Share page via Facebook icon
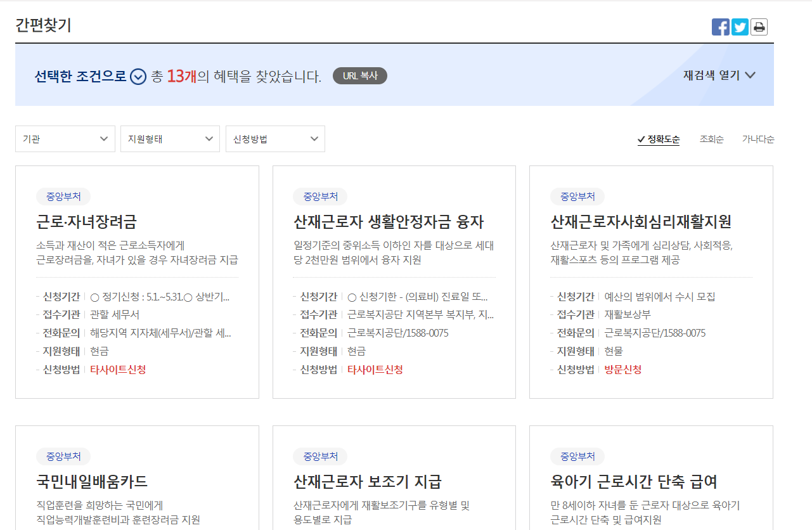This screenshot has width=812, height=530. (x=721, y=27)
